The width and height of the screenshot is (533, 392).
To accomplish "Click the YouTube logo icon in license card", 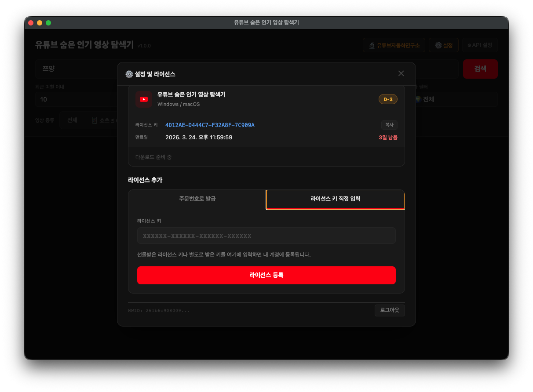I will (144, 99).
